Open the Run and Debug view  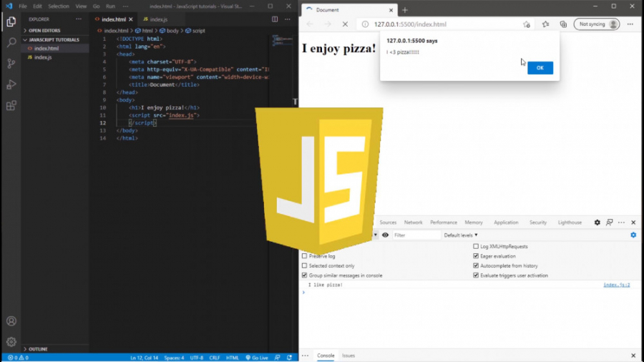[x=11, y=84]
